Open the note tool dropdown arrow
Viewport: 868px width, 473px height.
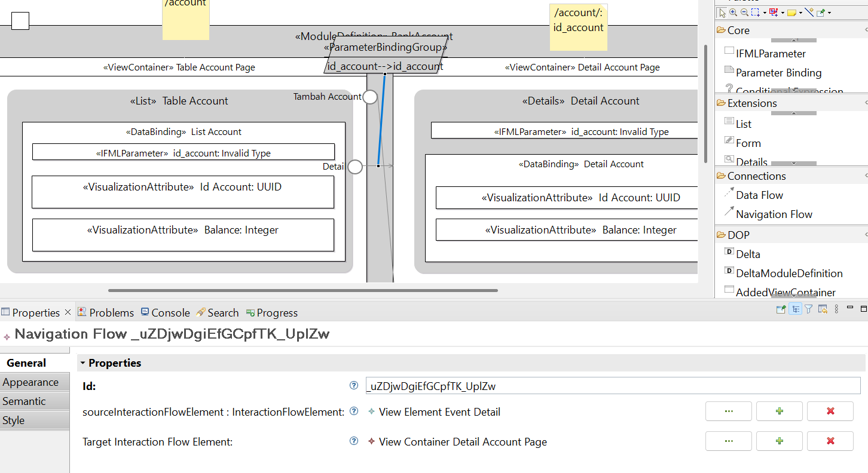(800, 13)
